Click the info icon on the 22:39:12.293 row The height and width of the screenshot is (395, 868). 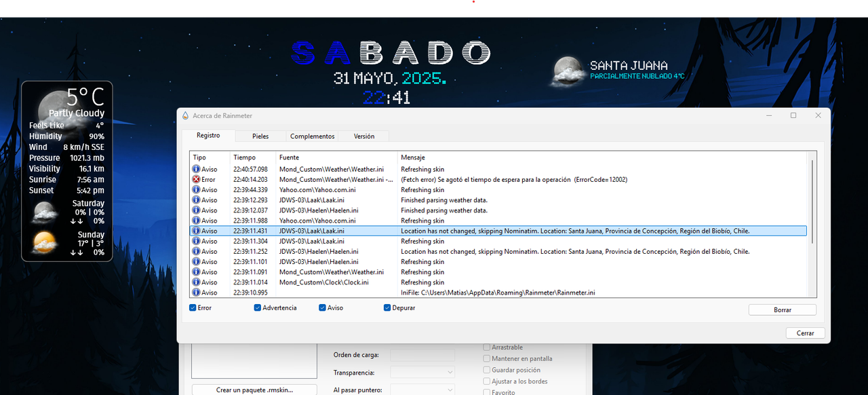point(196,200)
